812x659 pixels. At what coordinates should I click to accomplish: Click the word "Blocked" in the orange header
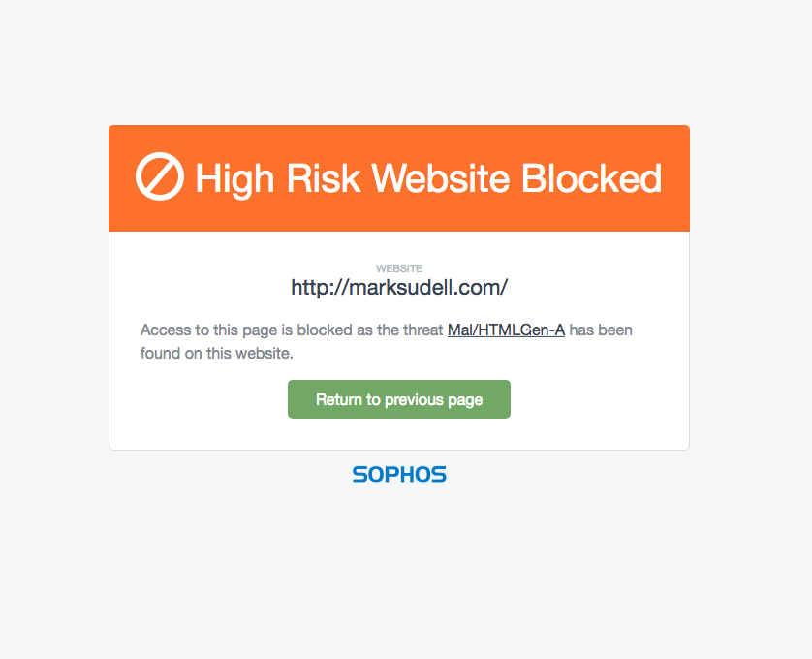point(591,178)
